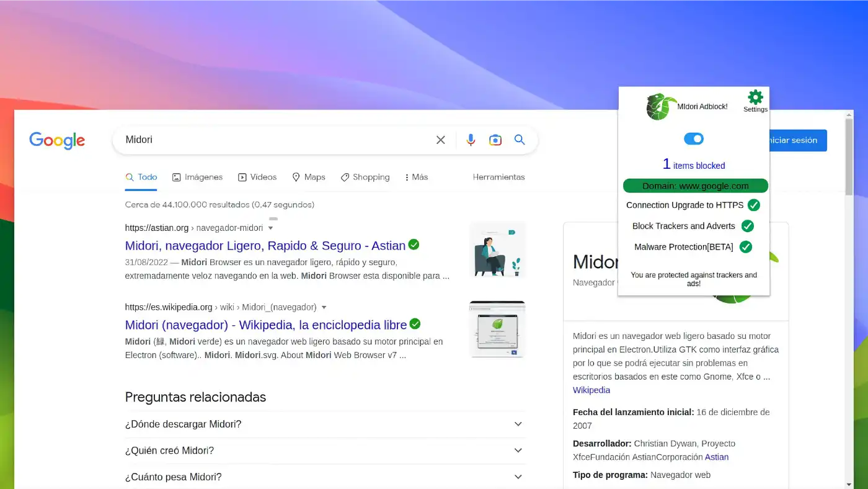868x489 pixels.
Task: Toggle Block Trackers and Adverts checkmark
Action: click(x=748, y=226)
